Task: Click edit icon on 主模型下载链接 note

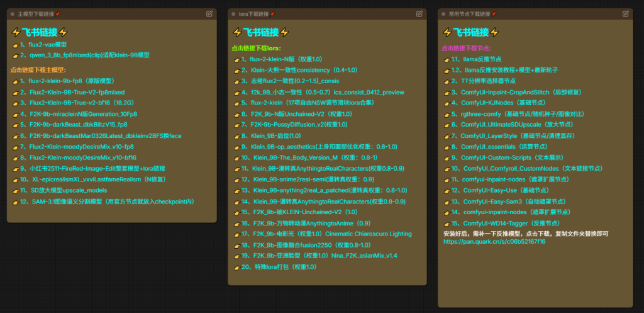Action: 209,14
